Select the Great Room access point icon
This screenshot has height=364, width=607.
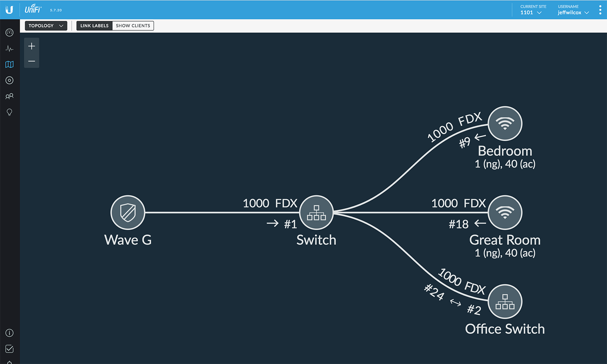coord(505,212)
